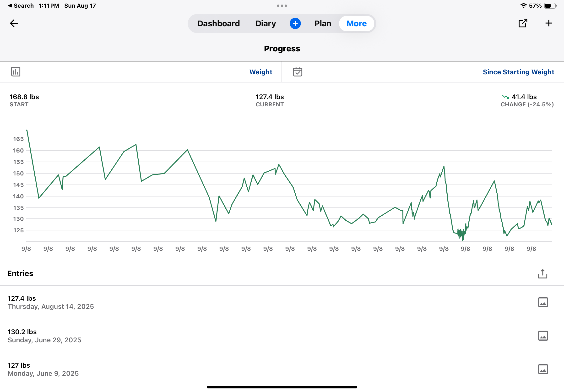This screenshot has height=392, width=564.
Task: Tap the Entries export upload icon
Action: [542, 274]
